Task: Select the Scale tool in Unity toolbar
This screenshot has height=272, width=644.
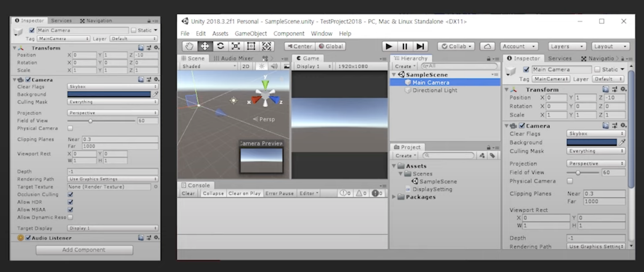Action: [235, 46]
